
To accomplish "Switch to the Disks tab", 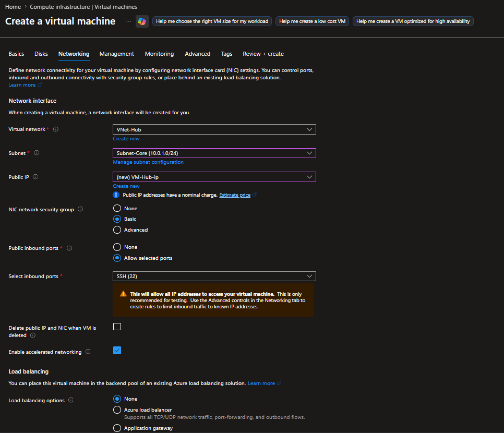I will (41, 54).
